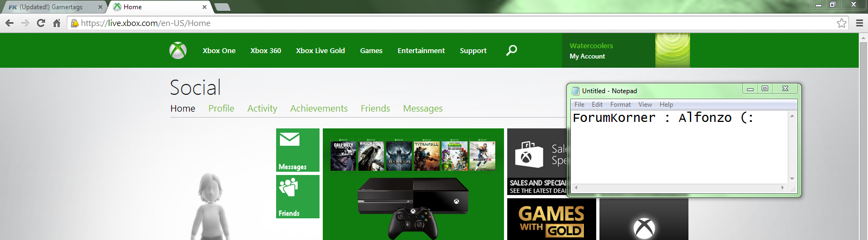This screenshot has width=868, height=240.
Task: Click the Notepad title bar icon
Action: pos(576,90)
